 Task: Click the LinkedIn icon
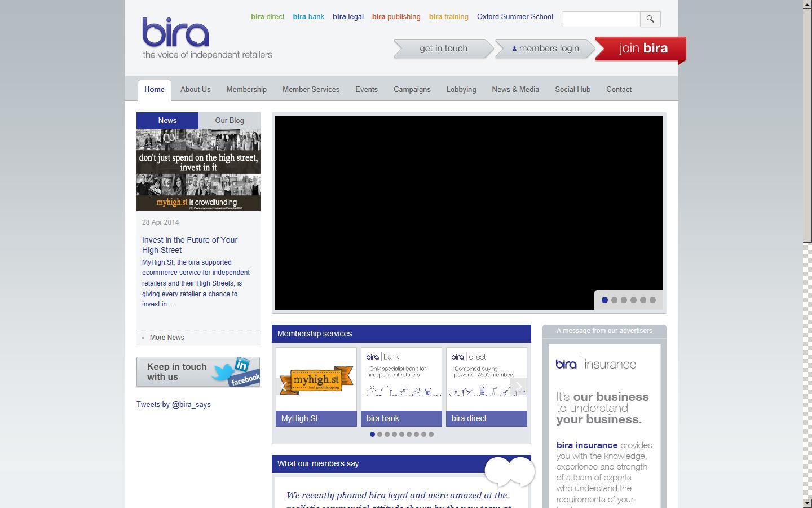241,365
